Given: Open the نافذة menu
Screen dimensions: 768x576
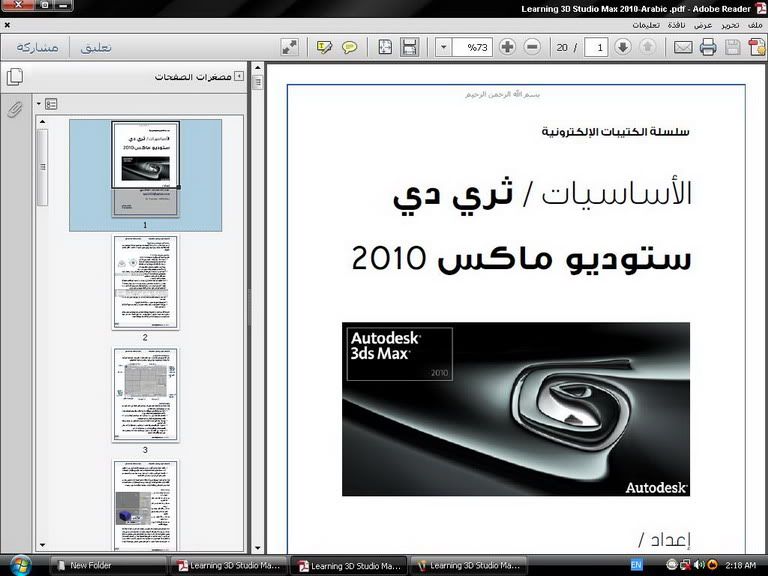Looking at the screenshot, I should coord(676,25).
